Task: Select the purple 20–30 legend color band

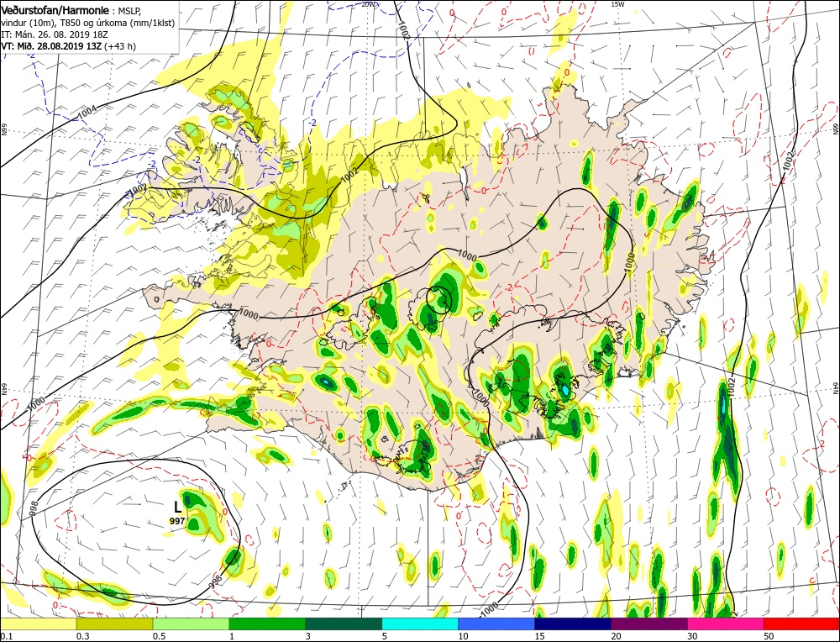Action: (648, 624)
